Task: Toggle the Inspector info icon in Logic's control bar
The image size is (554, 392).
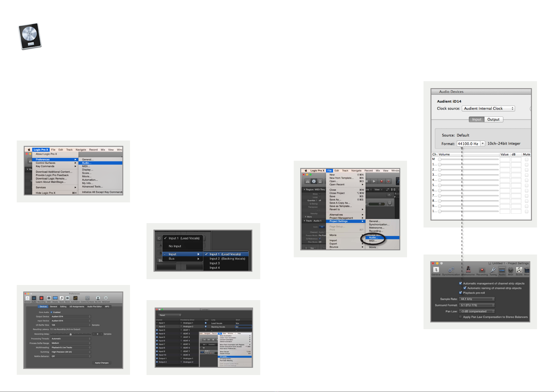Action: click(x=314, y=181)
